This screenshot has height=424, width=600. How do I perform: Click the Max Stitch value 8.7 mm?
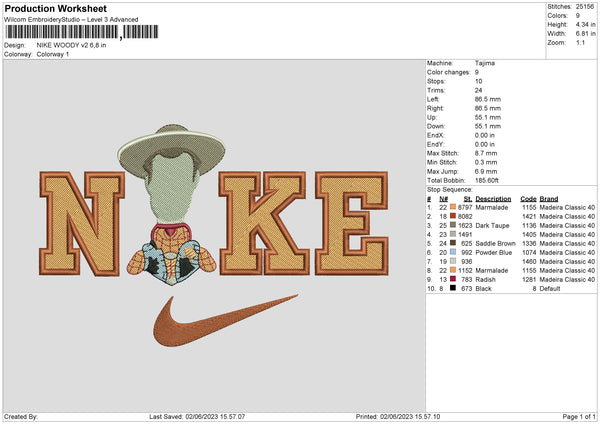(486, 153)
